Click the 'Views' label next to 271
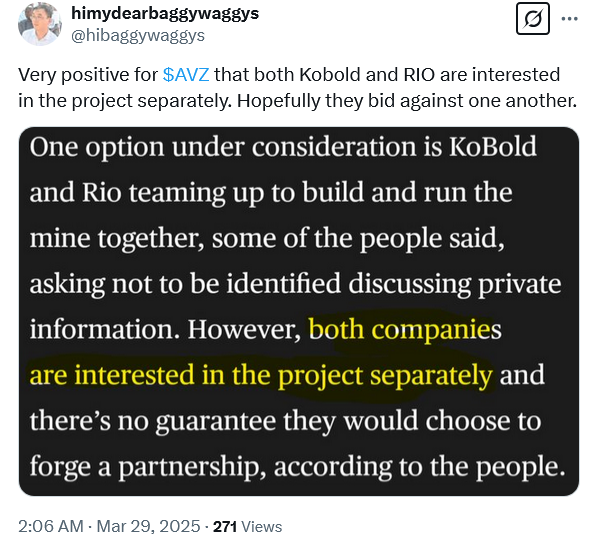The image size is (598, 550). tap(262, 527)
